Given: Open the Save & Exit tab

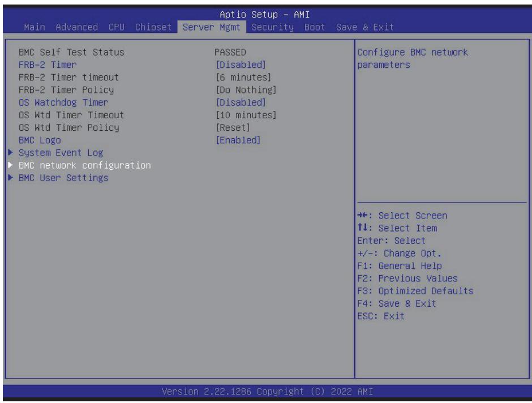Looking at the screenshot, I should click(364, 27).
